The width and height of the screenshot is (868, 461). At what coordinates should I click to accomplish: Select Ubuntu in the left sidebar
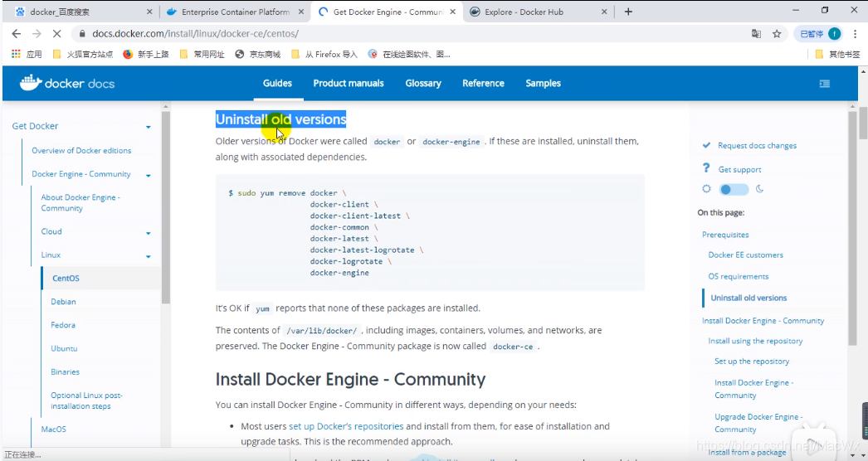64,348
